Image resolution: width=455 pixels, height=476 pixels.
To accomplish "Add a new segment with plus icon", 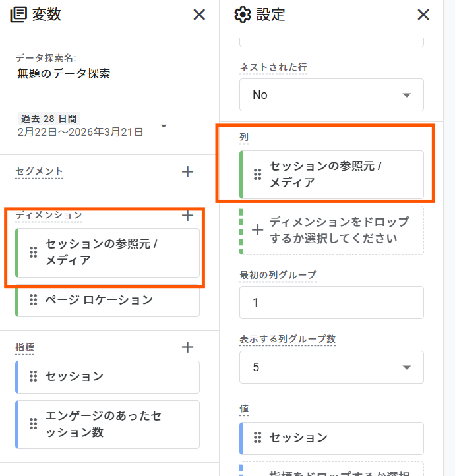I will pos(188,172).
